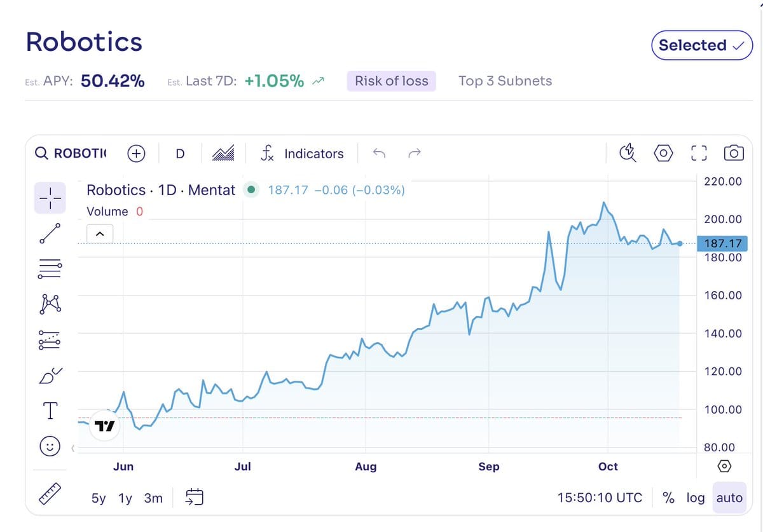Click the Risk of loss badge
763x532 pixels.
391,81
